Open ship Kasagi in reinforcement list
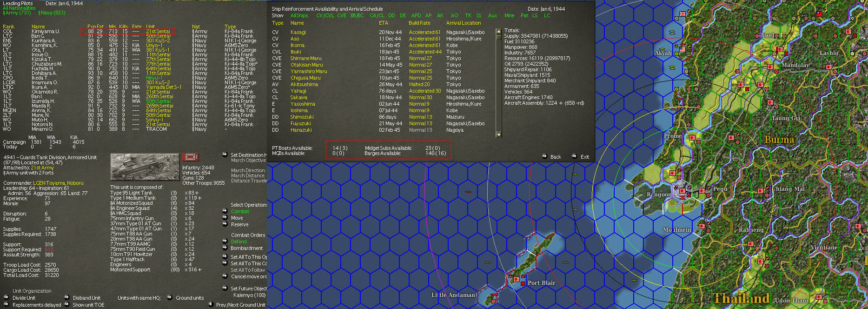Viewport: 868px width, 309px height. pos(298,32)
